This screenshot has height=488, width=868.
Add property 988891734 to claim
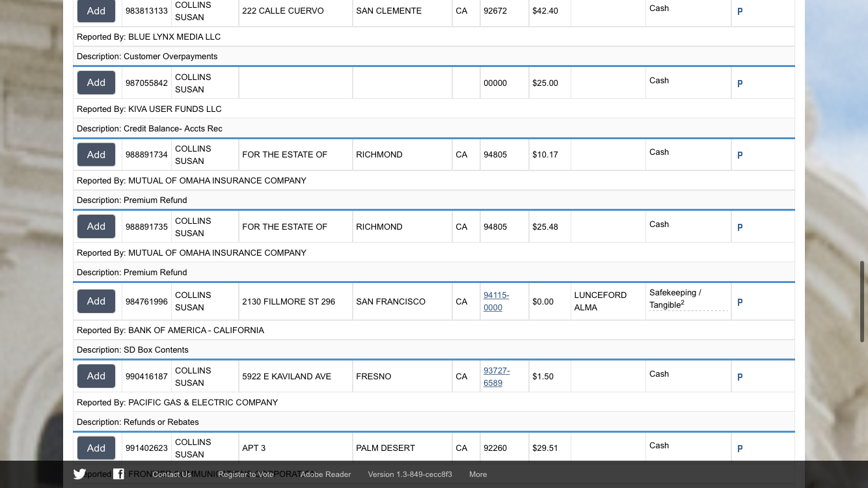pyautogui.click(x=96, y=154)
